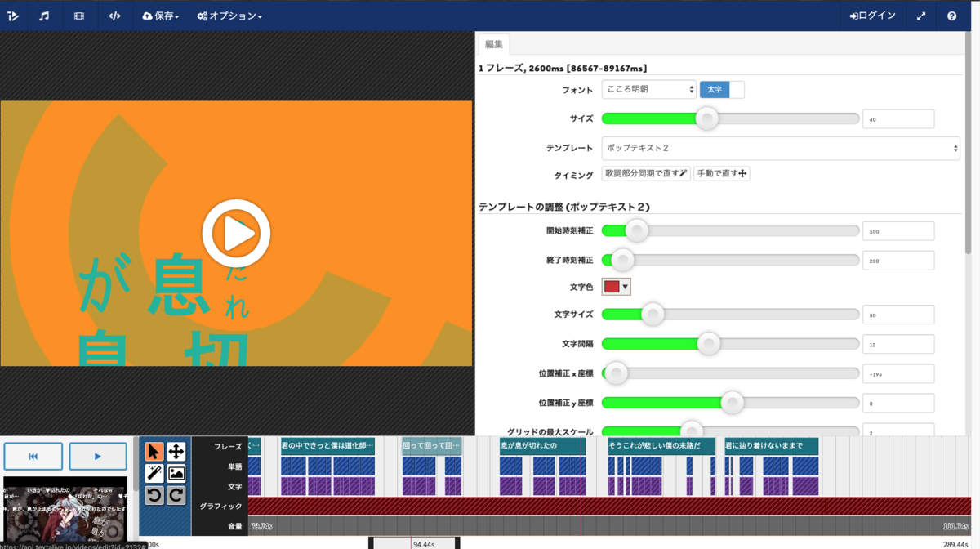
Task: Open the 文字色 red color picker
Action: tap(617, 287)
